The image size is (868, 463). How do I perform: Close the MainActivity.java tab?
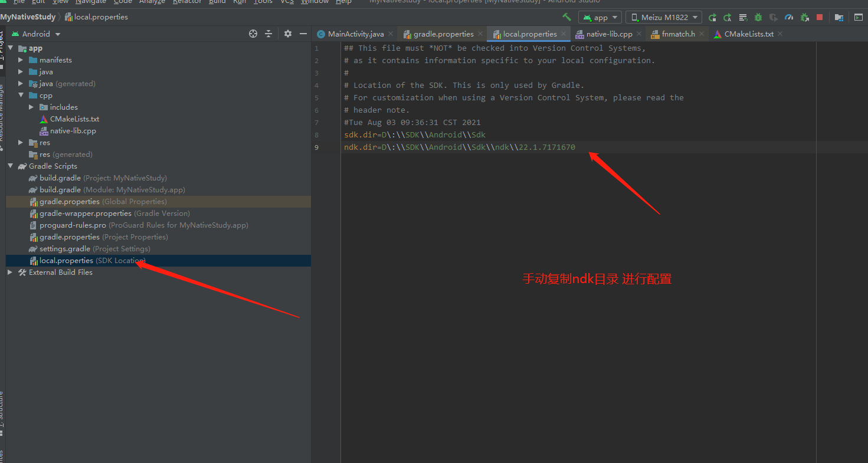click(x=391, y=34)
